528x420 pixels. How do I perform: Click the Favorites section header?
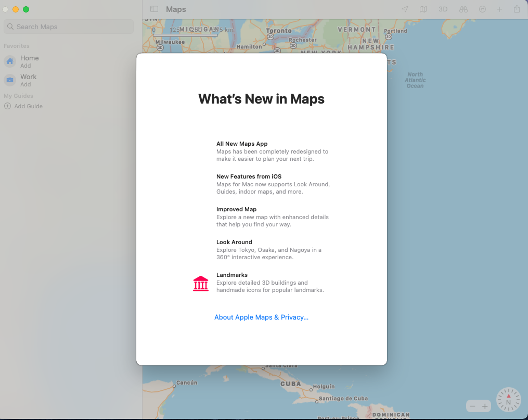coord(17,46)
